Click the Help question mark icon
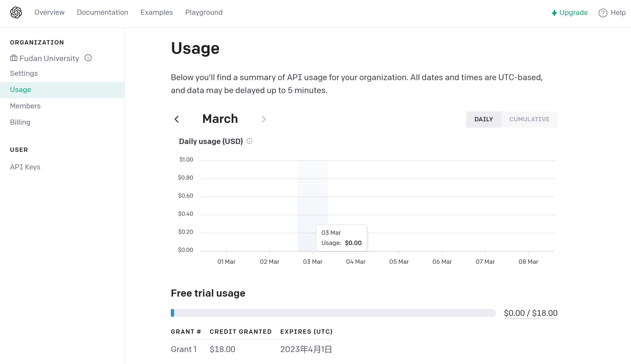 (603, 13)
